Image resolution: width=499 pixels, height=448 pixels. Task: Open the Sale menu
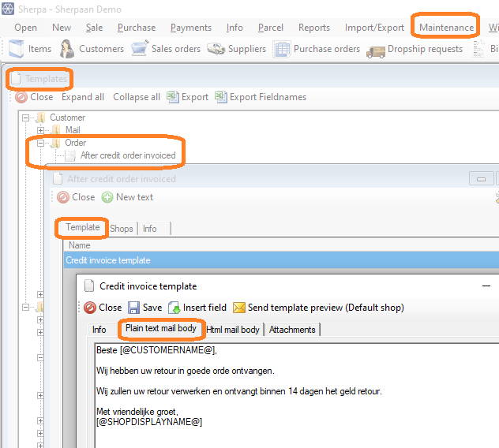coord(94,28)
